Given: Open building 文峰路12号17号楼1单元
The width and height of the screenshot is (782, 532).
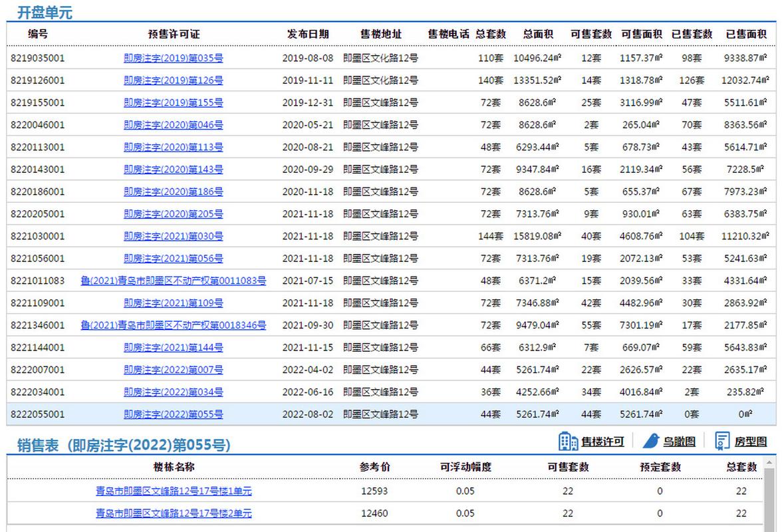Looking at the screenshot, I should click(x=174, y=491).
